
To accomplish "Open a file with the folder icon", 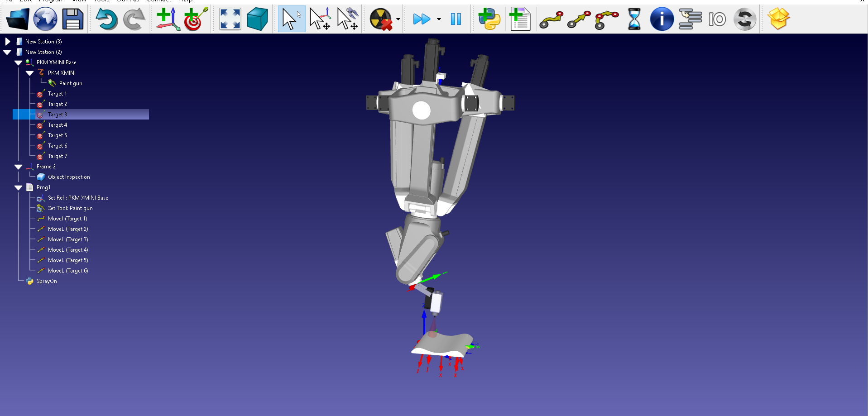I will click(x=18, y=19).
